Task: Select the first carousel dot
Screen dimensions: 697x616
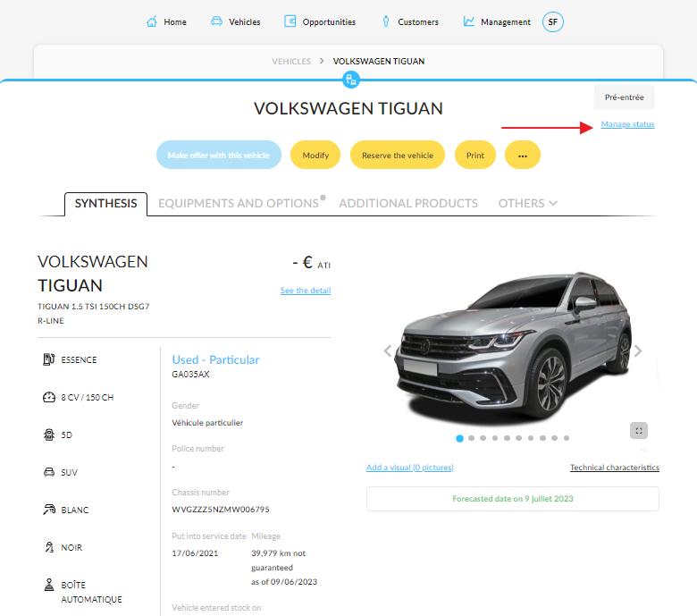Action: coord(459,439)
